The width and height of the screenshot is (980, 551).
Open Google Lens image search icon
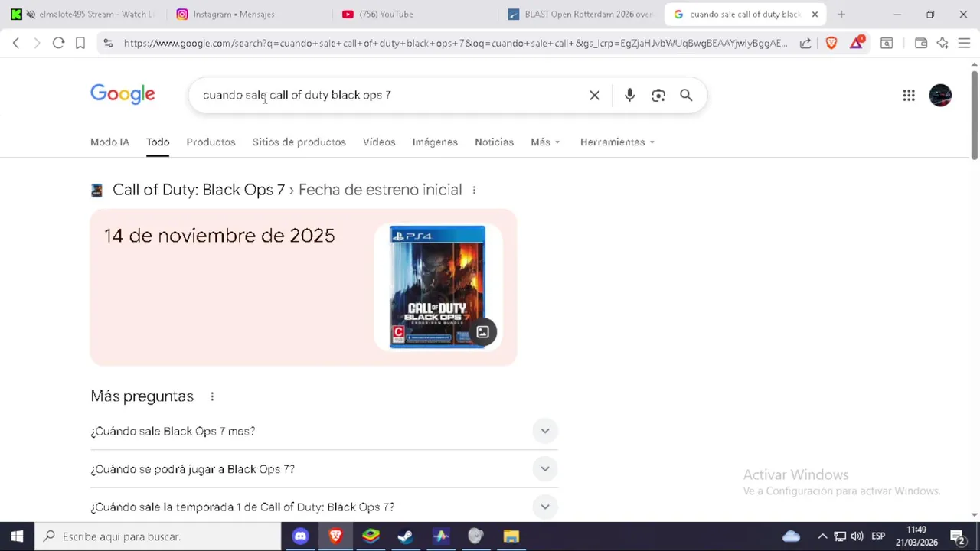click(658, 95)
